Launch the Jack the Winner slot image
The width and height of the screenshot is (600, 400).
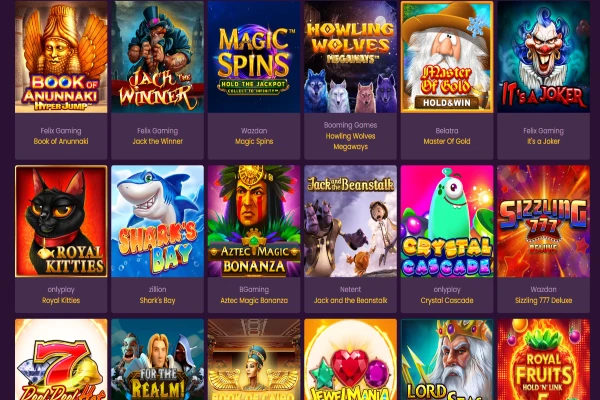click(x=158, y=57)
